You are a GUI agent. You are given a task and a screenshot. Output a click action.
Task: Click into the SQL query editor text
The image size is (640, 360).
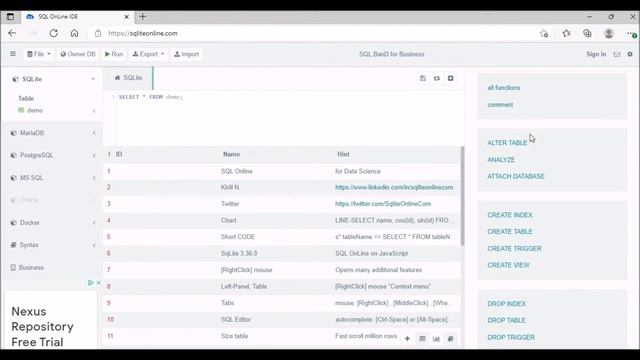click(151, 97)
